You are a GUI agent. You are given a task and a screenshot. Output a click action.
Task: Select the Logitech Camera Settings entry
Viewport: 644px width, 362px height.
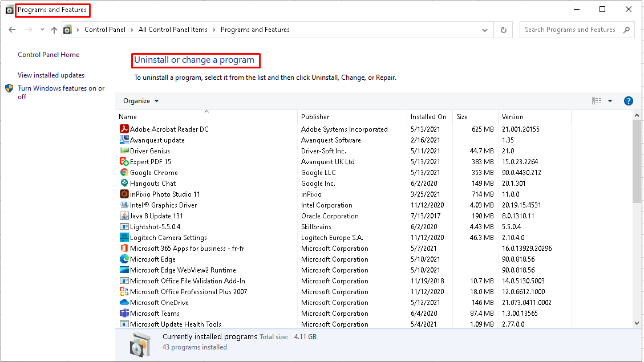[168, 237]
